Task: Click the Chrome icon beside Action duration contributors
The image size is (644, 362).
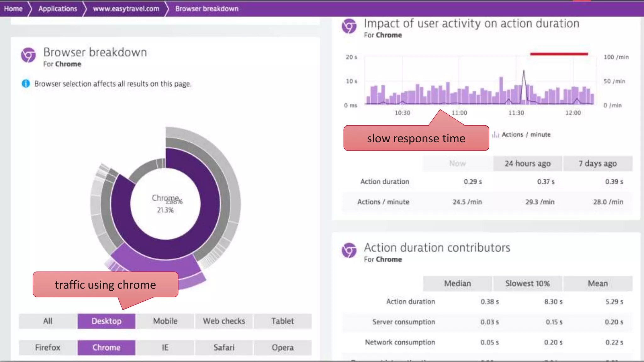Action: click(x=349, y=250)
